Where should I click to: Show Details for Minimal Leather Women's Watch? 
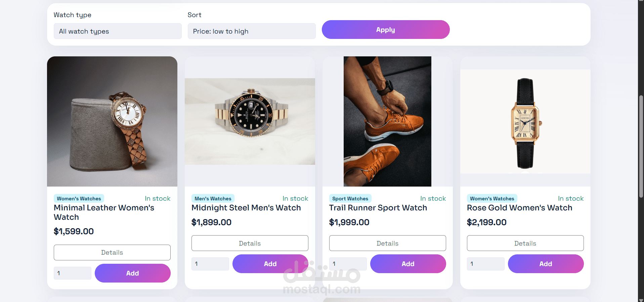112,252
